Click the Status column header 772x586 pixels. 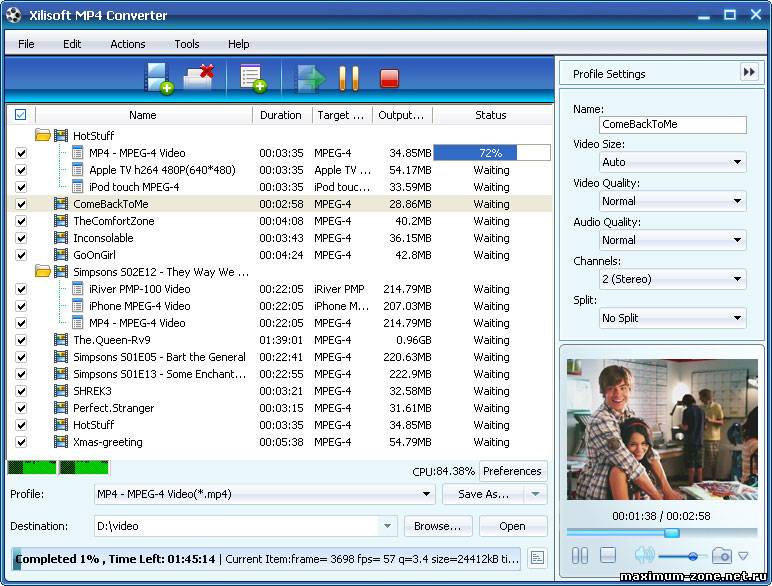tap(491, 115)
